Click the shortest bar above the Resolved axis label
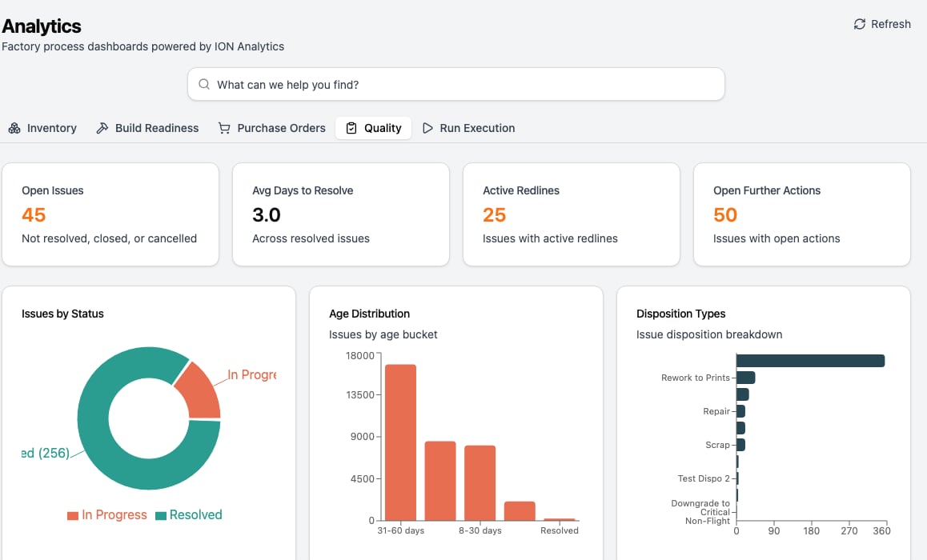The height and width of the screenshot is (560, 927). point(560,519)
